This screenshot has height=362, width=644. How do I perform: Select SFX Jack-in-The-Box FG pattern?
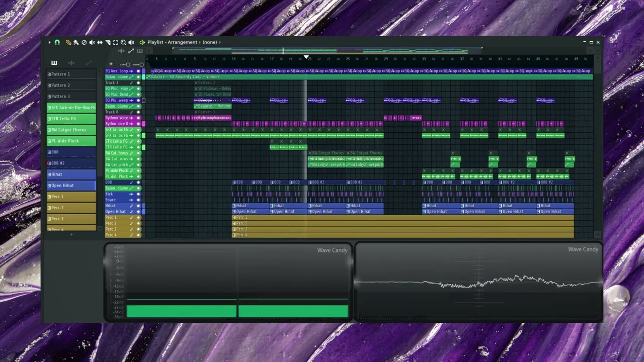click(71, 108)
